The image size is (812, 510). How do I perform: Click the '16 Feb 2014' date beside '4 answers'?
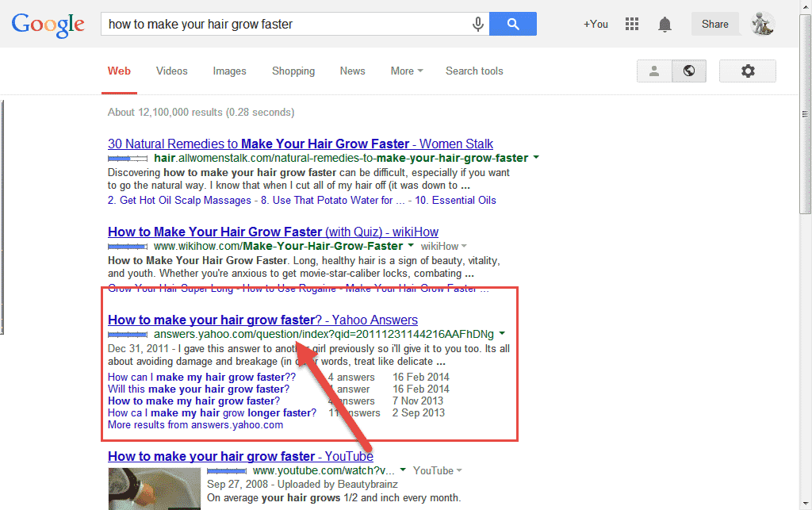click(x=420, y=377)
